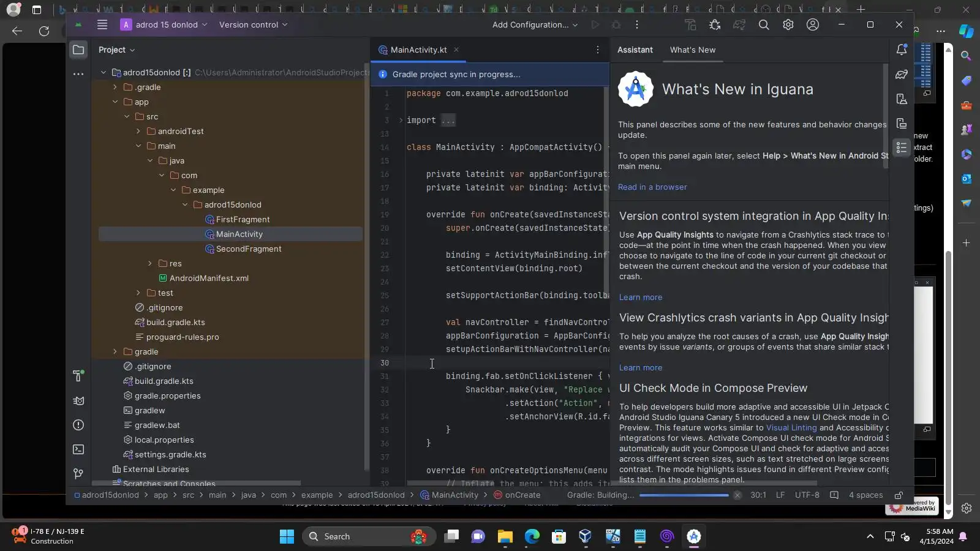Open the Project tool window icon
This screenshot has height=551, width=980.
[78, 50]
